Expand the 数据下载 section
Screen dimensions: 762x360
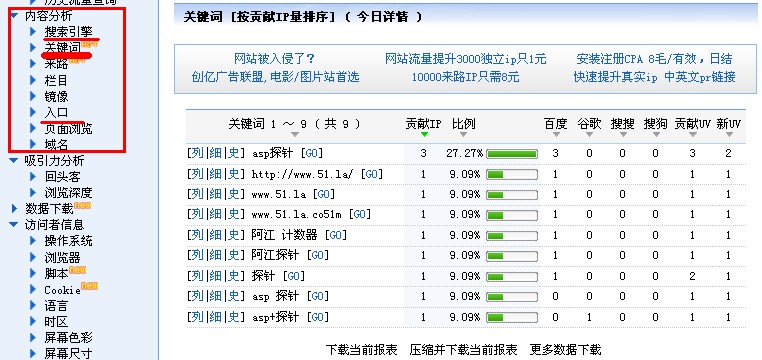[x=14, y=209]
